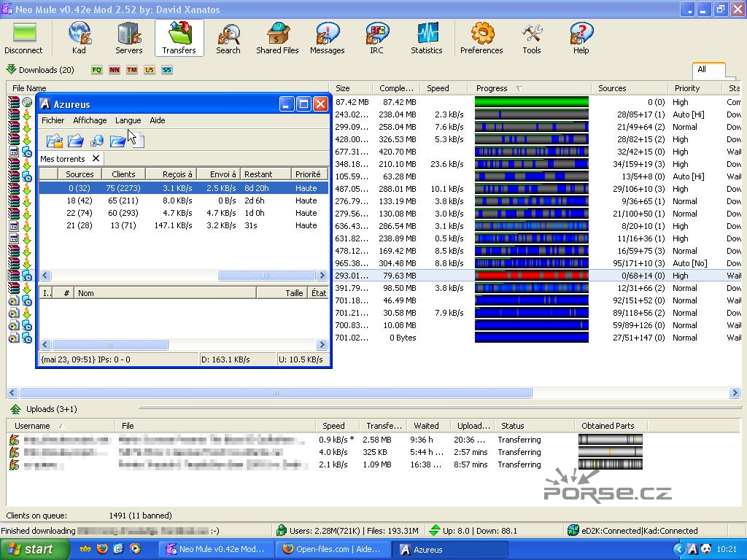Click the Uploads (3+1) arrow icon
Viewport: 747px width, 560px height.
tap(16, 409)
